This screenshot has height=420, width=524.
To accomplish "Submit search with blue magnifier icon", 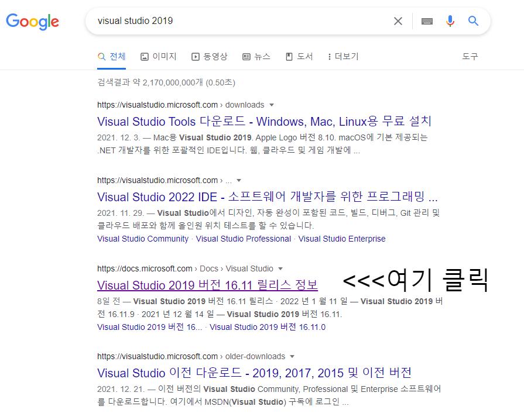I will click(473, 21).
